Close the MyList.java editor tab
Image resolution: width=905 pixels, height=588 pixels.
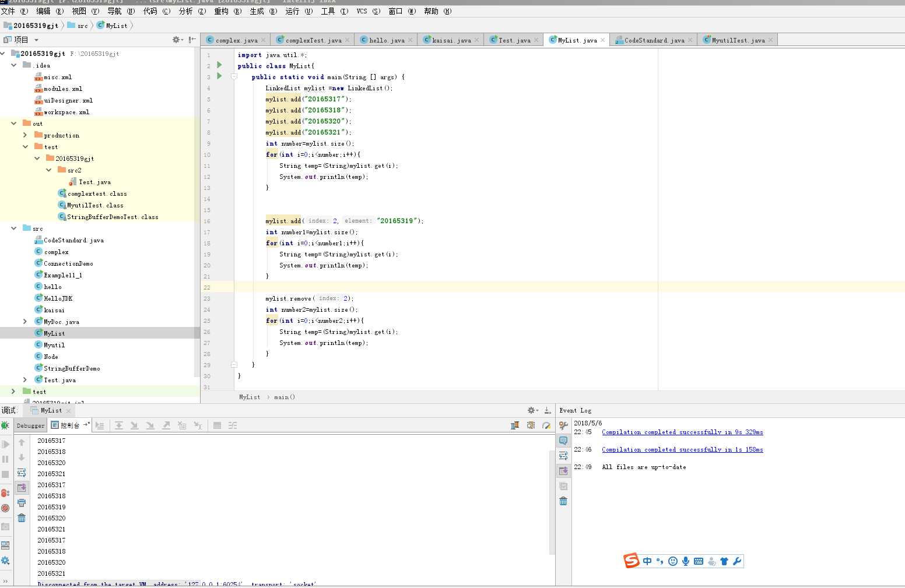[x=603, y=40]
